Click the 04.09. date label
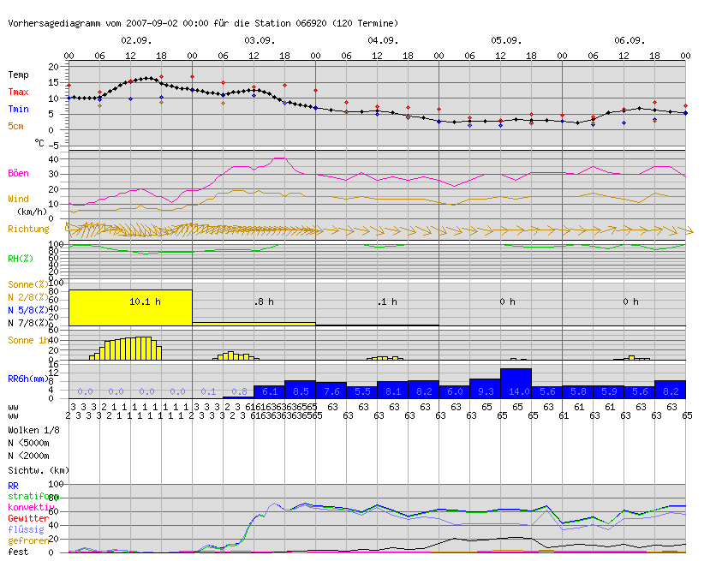Viewport: 728px width, 561px height. (x=383, y=40)
